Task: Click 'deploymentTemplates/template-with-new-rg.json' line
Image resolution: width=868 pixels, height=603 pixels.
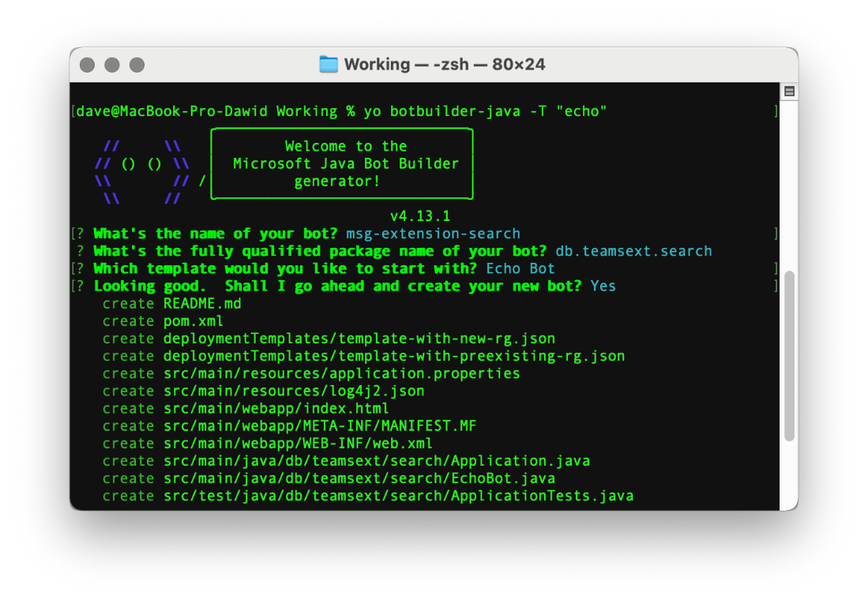Action: [x=359, y=339]
